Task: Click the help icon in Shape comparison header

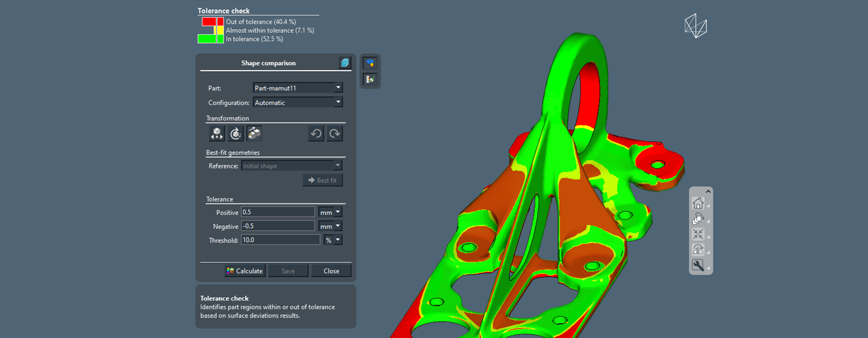Action: pos(345,63)
